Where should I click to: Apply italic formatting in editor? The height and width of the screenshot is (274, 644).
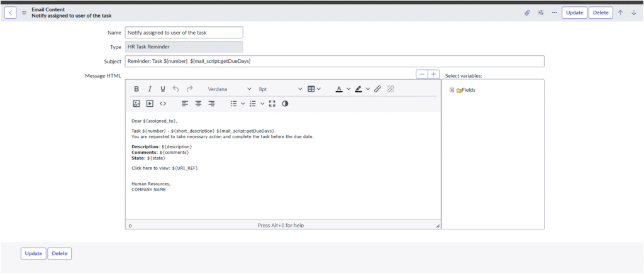(150, 89)
